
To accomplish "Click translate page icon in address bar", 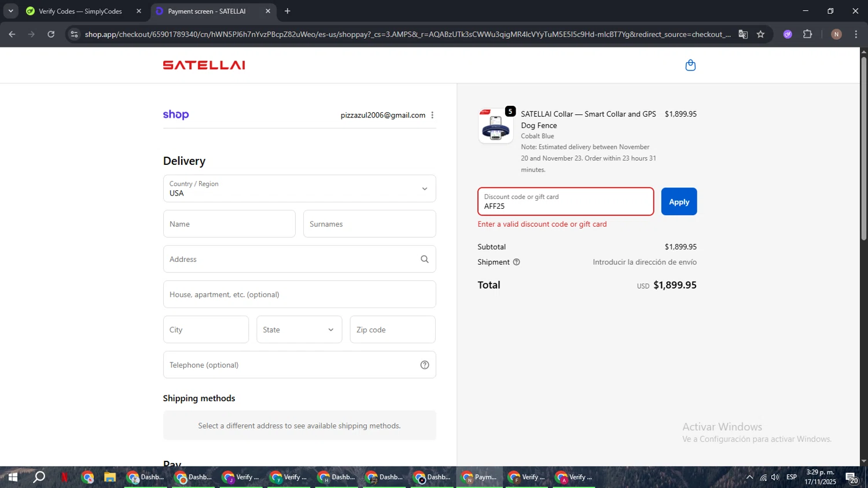I will tap(743, 34).
